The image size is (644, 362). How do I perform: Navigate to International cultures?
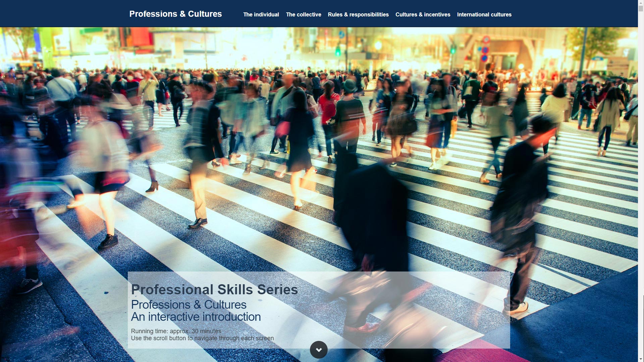point(484,15)
